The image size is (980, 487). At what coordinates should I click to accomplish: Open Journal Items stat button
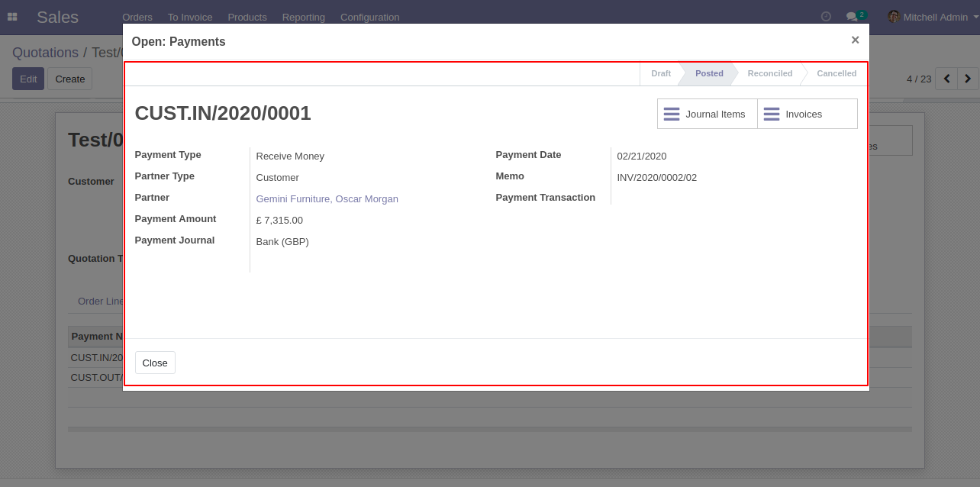[x=707, y=114]
